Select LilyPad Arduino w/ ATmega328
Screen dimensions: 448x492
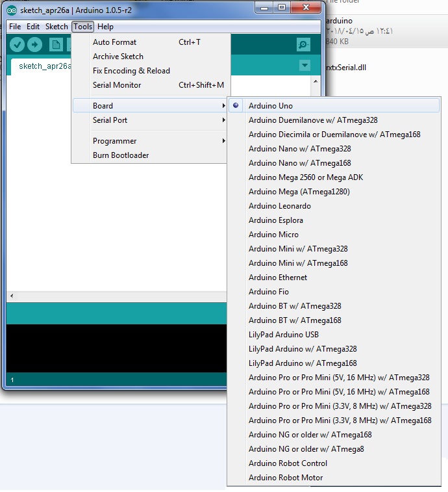click(x=334, y=349)
